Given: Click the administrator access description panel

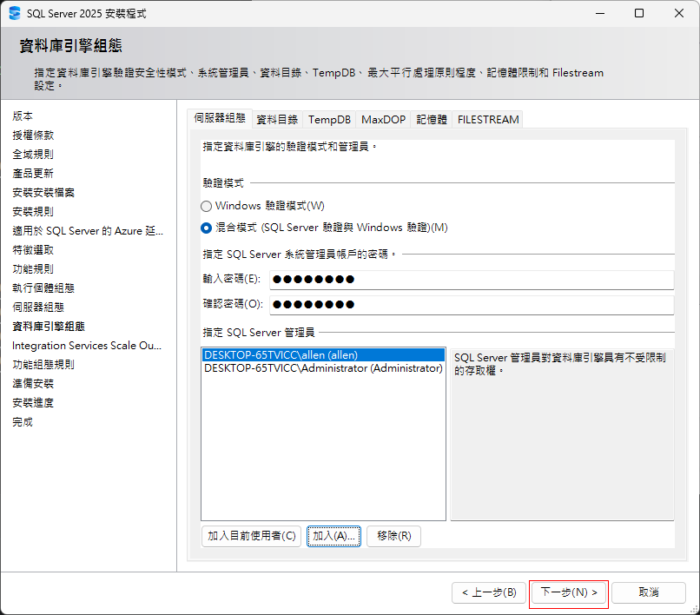Looking at the screenshot, I should click(562, 434).
